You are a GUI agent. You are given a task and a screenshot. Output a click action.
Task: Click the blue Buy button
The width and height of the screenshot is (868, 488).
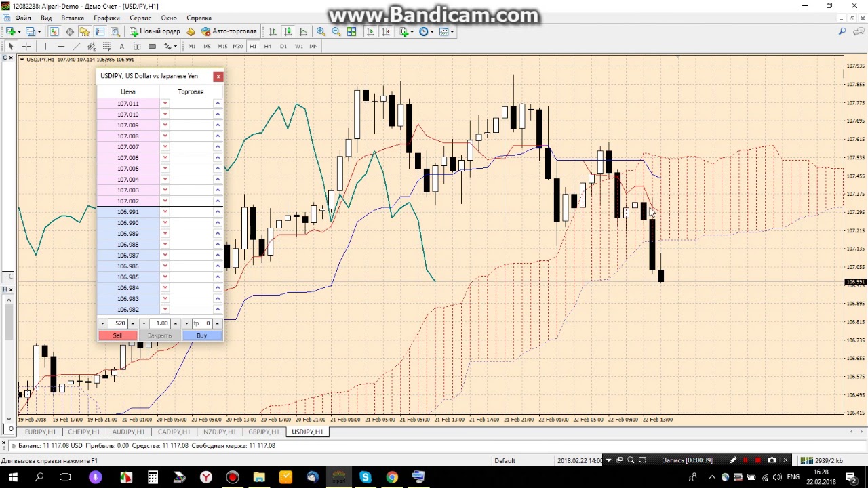click(202, 335)
